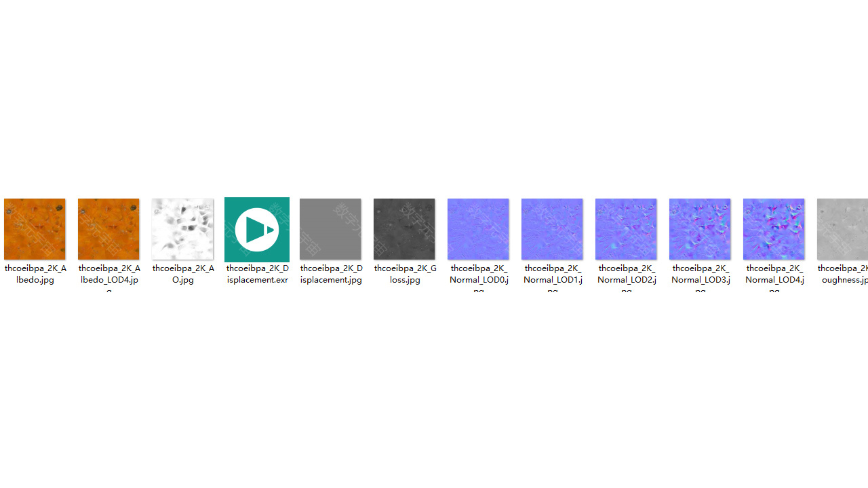Click the thcoeibpa_2K_Normal_LOD1 file name
868x488 pixels.
[552, 279]
